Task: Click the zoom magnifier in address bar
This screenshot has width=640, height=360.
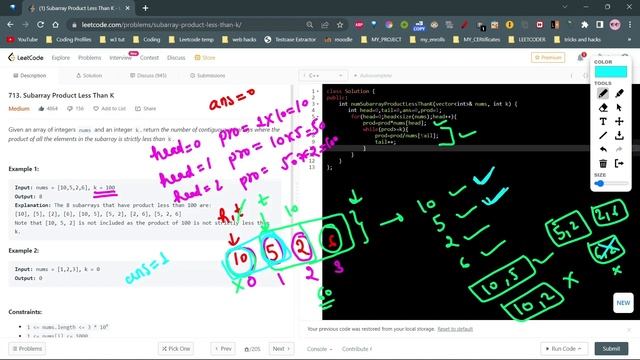Action: (310, 25)
